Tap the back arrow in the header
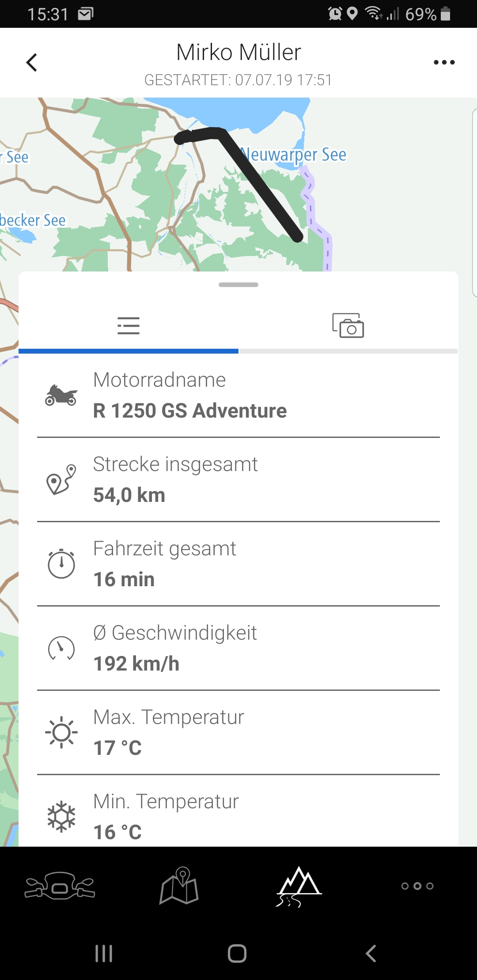Screen dimensions: 477x980 [32, 62]
